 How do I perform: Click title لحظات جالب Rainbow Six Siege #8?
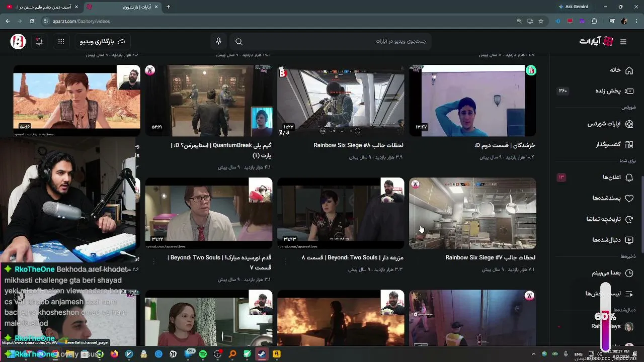point(358,145)
